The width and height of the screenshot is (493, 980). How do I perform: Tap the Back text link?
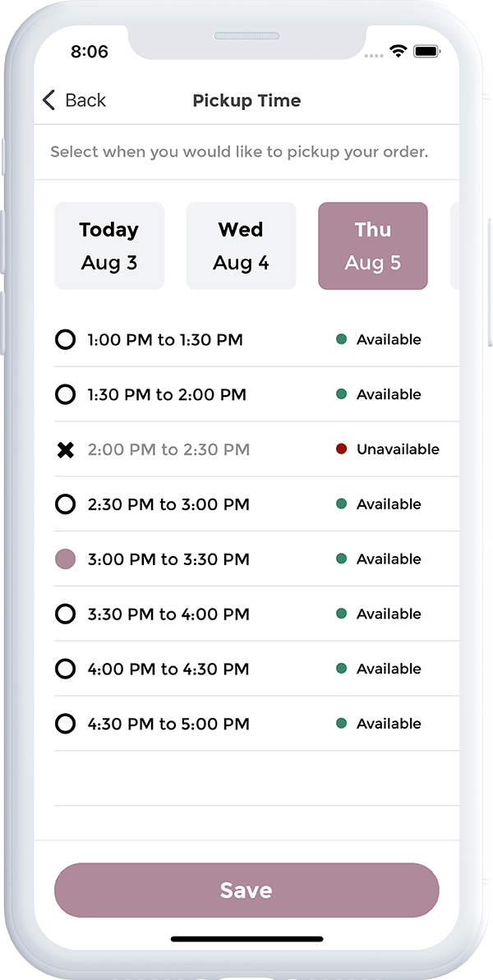(85, 100)
